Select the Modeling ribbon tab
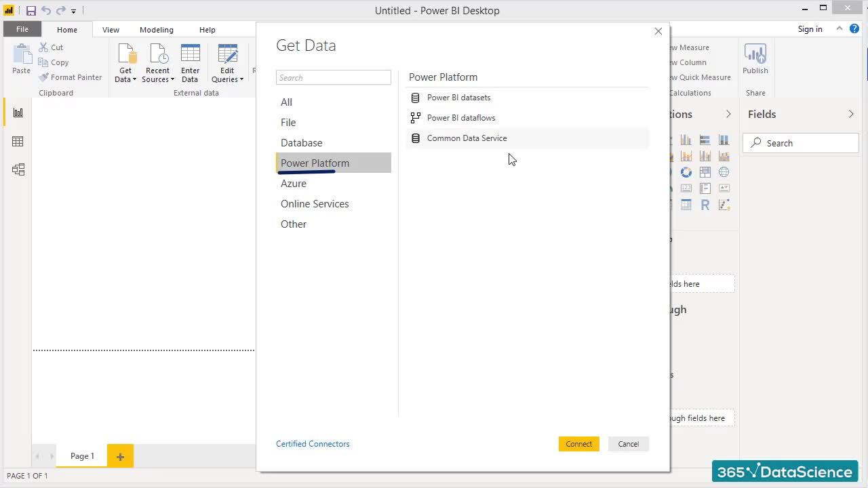The image size is (868, 488). [157, 30]
